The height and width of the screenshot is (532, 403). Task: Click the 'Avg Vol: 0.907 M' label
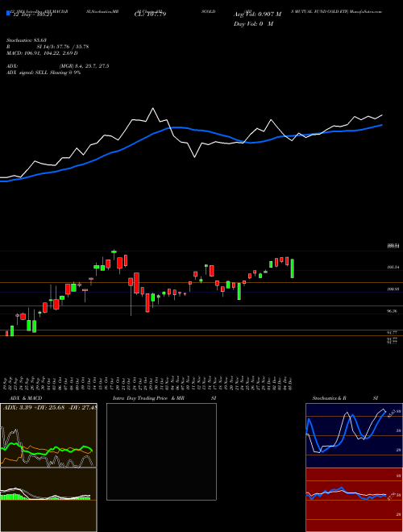[x=258, y=15]
